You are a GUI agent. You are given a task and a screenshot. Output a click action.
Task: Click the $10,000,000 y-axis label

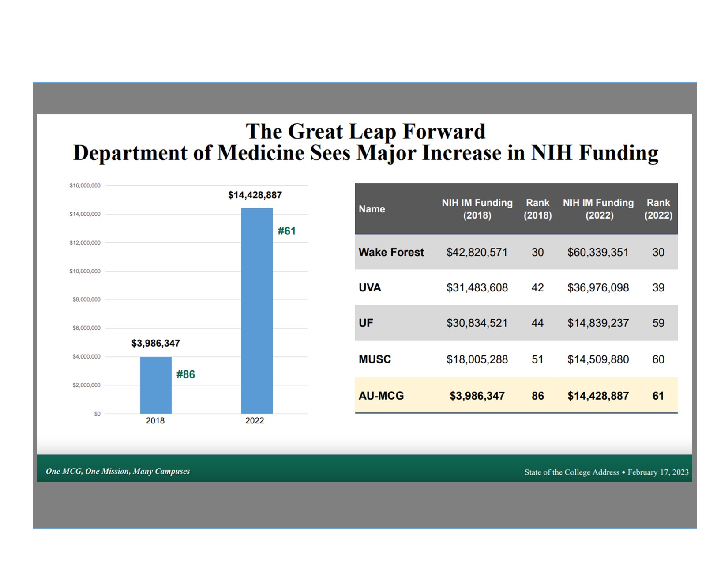point(85,271)
